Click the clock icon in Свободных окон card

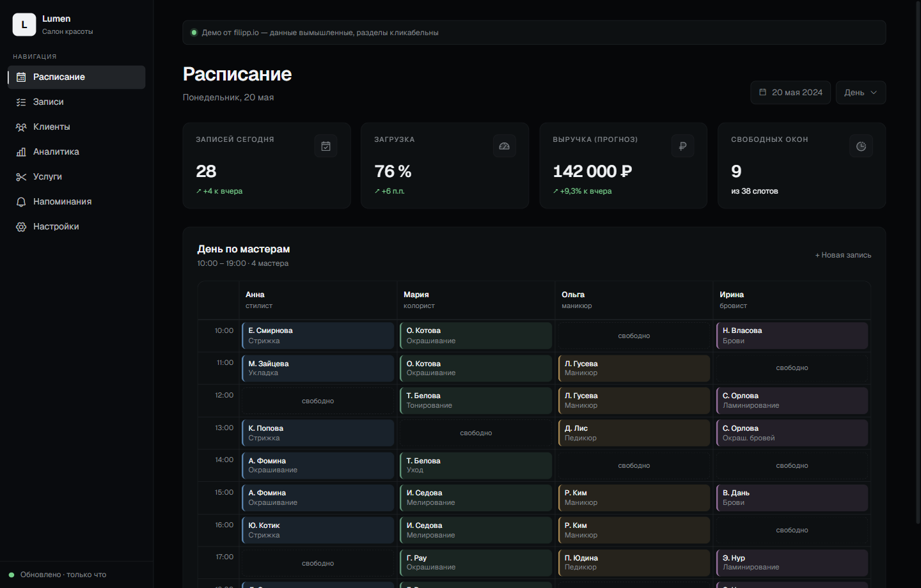click(x=861, y=146)
